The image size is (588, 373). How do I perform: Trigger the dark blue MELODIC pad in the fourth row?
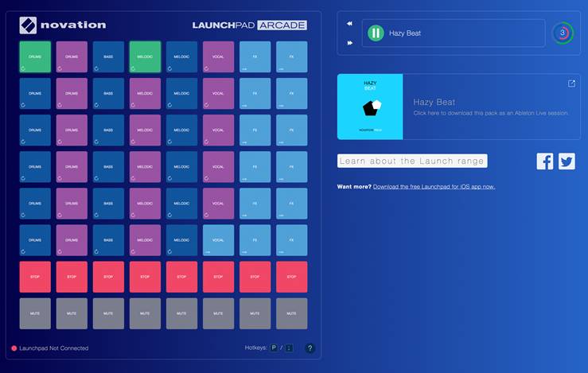pyautogui.click(x=182, y=167)
